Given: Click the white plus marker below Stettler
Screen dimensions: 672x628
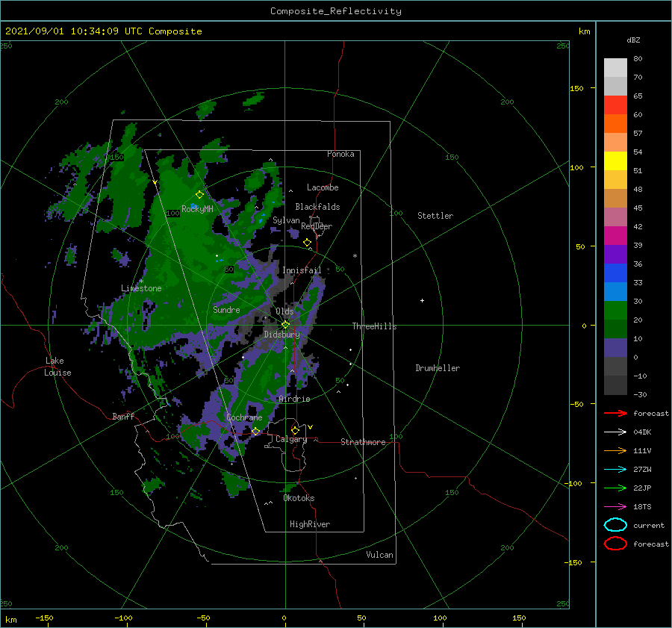Looking at the screenshot, I should pyautogui.click(x=422, y=300).
